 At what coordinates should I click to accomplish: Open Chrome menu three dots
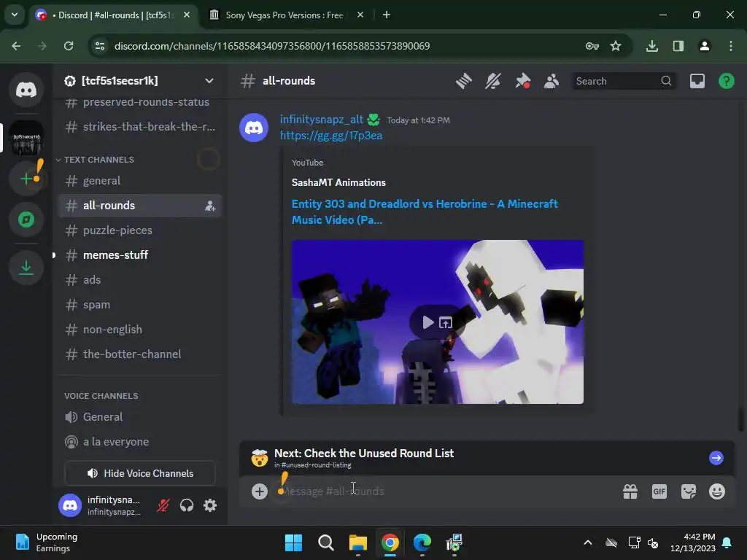coord(731,46)
